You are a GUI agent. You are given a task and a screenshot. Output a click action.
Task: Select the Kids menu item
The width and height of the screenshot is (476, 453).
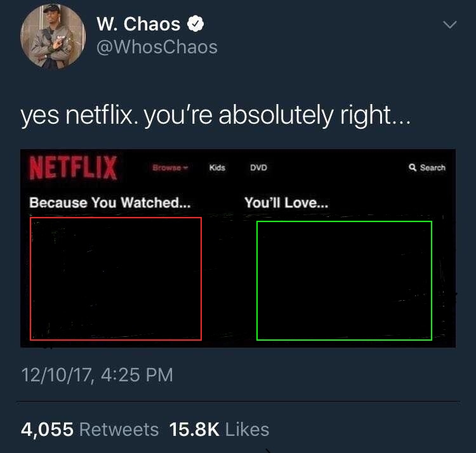click(x=217, y=167)
